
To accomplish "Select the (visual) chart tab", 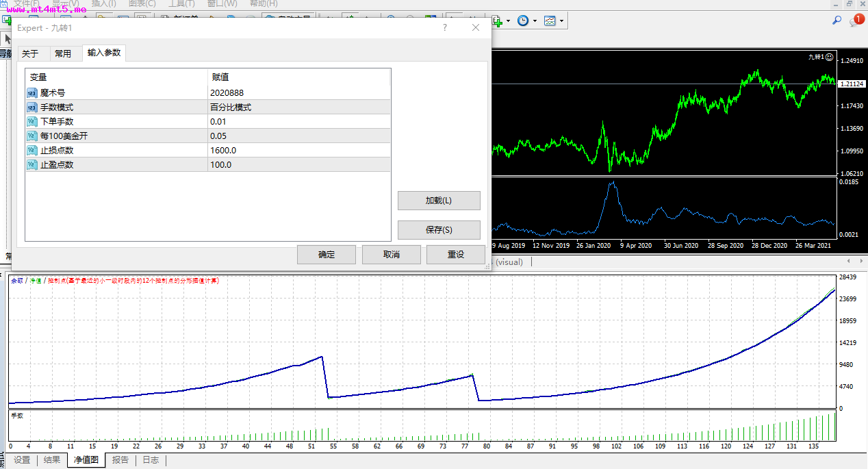I will (x=509, y=262).
